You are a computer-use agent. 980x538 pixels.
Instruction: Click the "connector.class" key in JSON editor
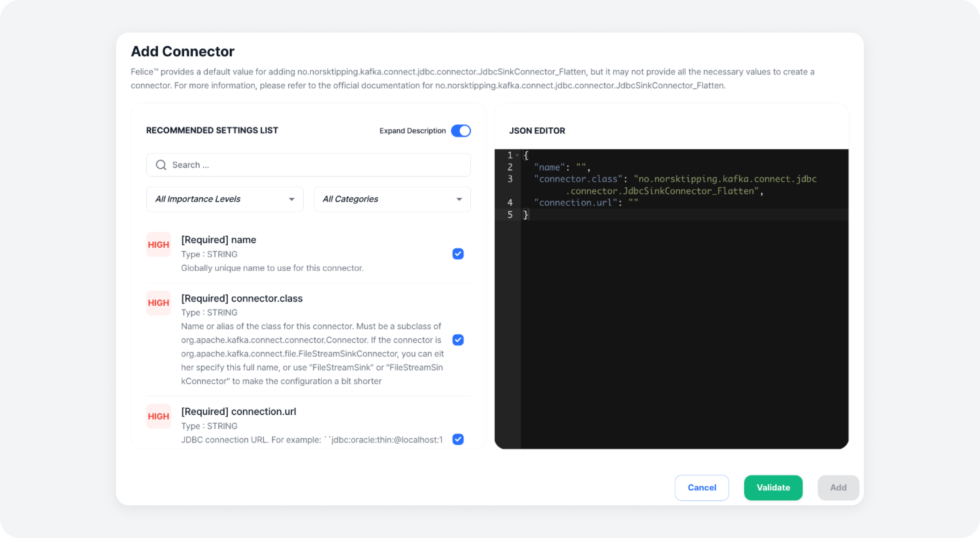pos(578,179)
